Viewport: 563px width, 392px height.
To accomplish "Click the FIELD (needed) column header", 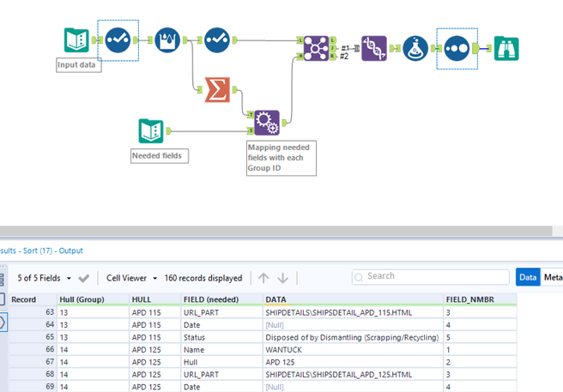I will pyautogui.click(x=221, y=299).
